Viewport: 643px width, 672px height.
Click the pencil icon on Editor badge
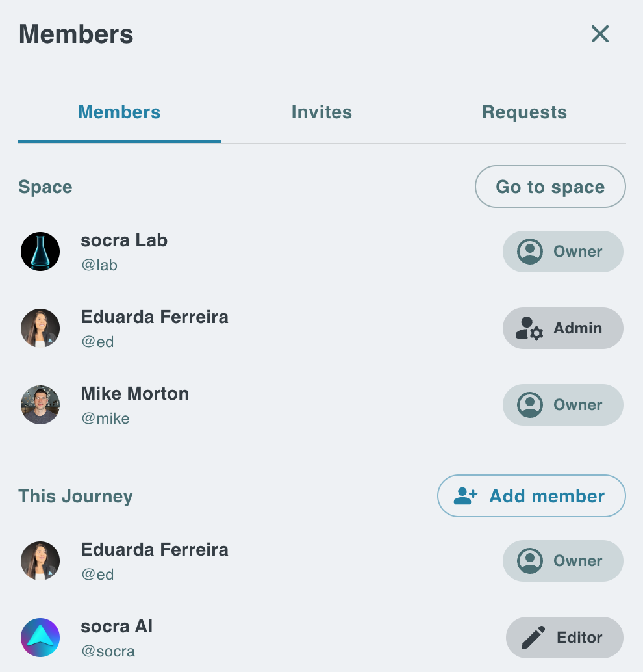(x=533, y=638)
